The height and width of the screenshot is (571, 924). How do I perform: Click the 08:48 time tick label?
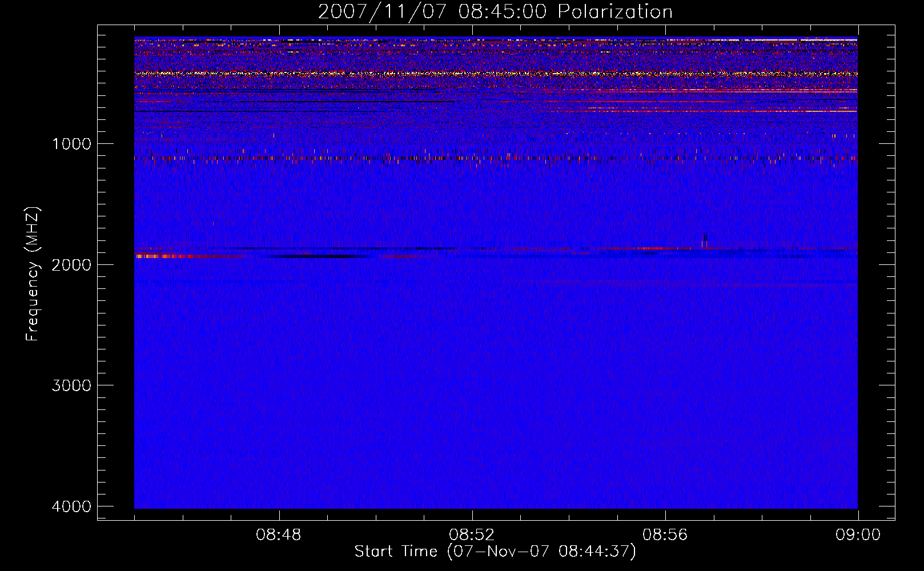(x=279, y=535)
